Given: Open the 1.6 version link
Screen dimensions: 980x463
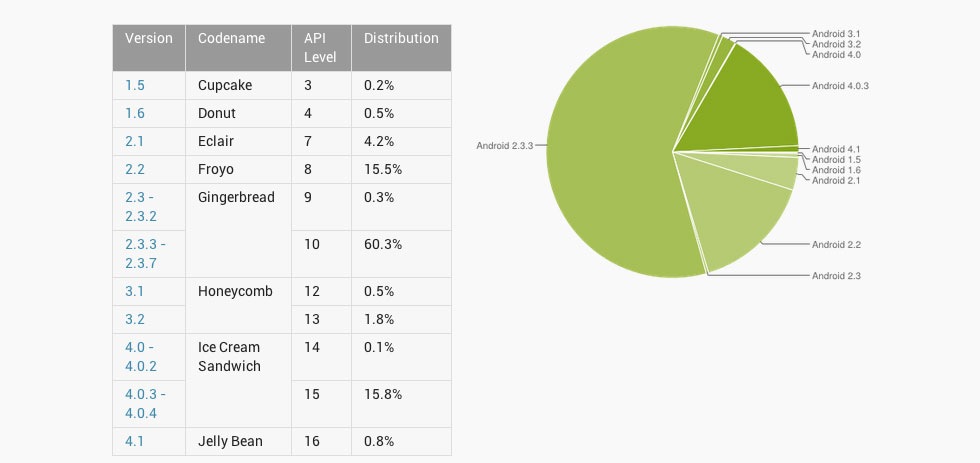Looking at the screenshot, I should coord(134,114).
